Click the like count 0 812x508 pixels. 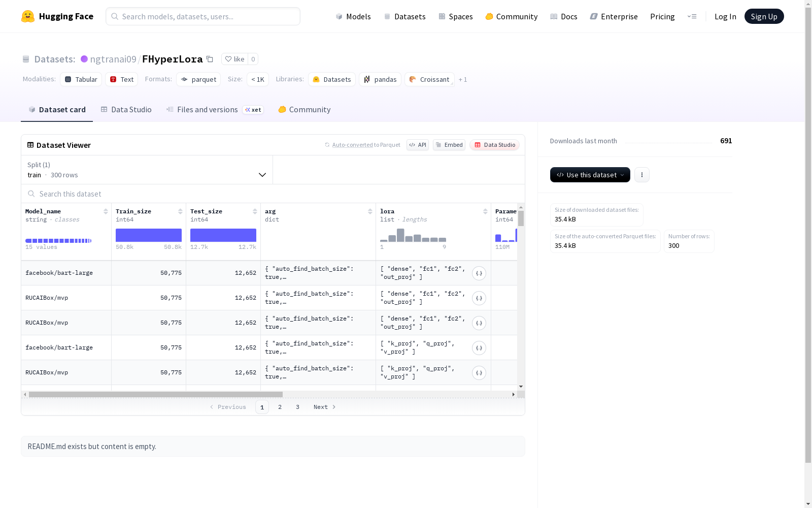(253, 59)
